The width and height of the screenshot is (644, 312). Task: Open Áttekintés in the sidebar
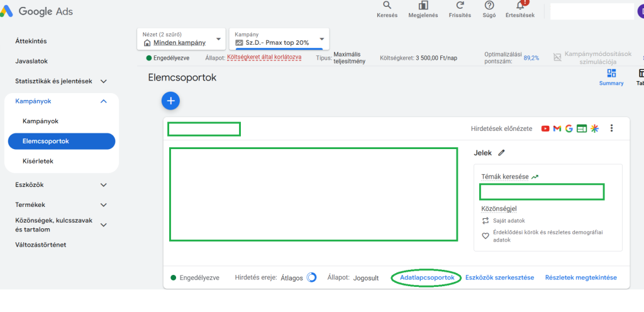click(31, 42)
